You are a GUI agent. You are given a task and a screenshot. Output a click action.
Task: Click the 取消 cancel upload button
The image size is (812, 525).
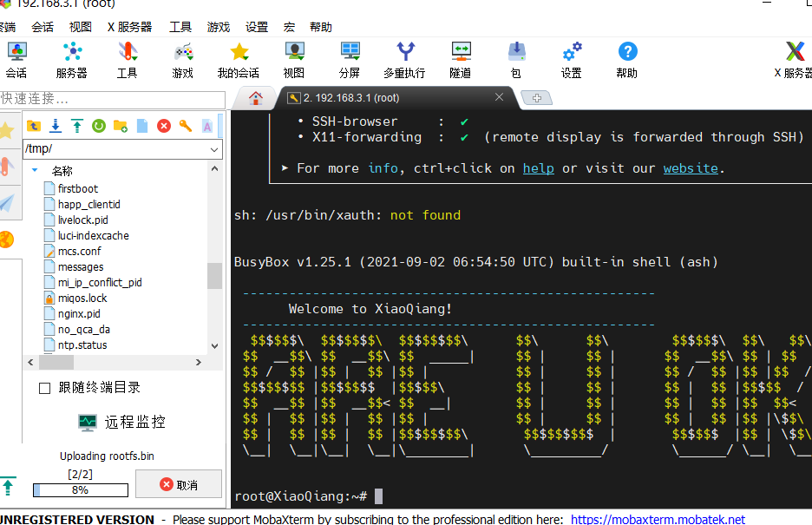[x=179, y=484]
